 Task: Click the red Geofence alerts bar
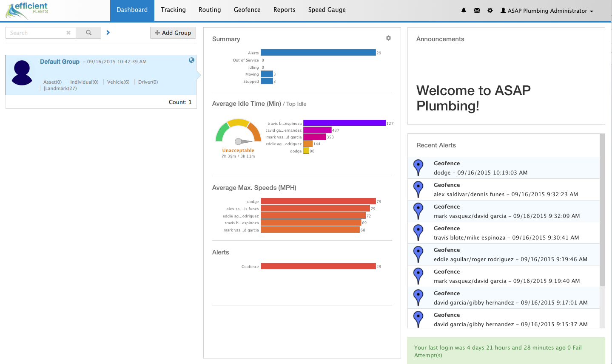pos(318,266)
